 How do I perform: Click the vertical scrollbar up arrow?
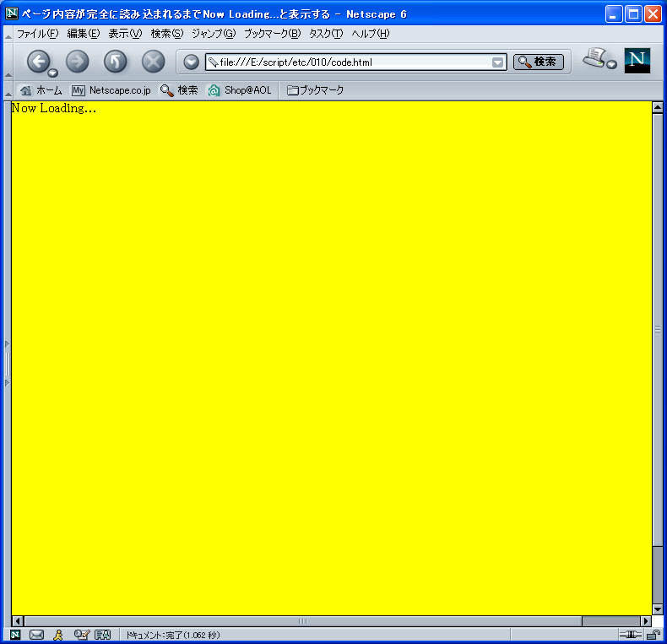[x=657, y=107]
